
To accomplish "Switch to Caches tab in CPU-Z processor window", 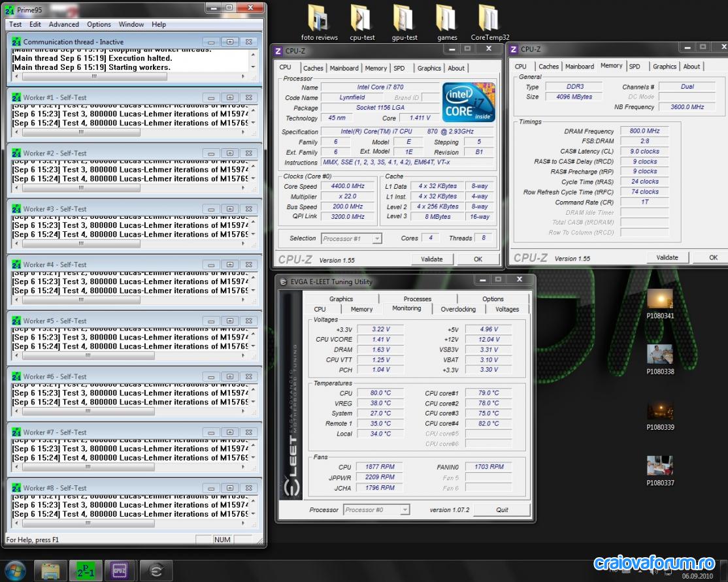I will [313, 68].
